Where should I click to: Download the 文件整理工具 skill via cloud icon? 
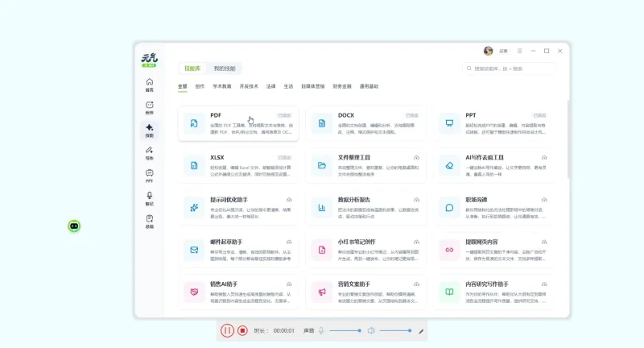coord(416,158)
